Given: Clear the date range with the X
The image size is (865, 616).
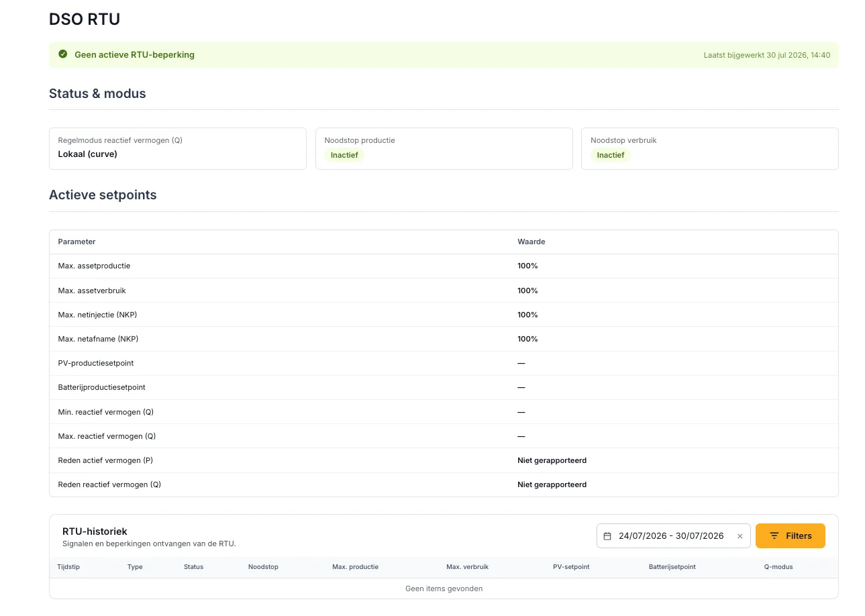Looking at the screenshot, I should [740, 536].
